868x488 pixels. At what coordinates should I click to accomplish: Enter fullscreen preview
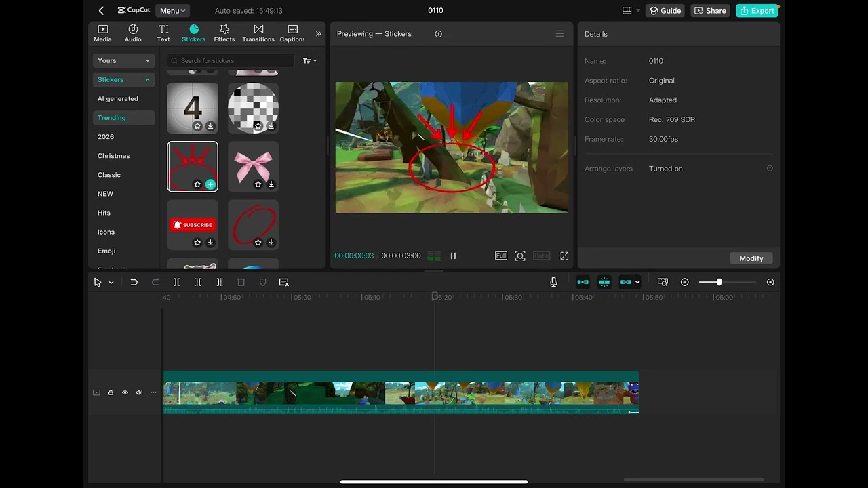coord(564,256)
